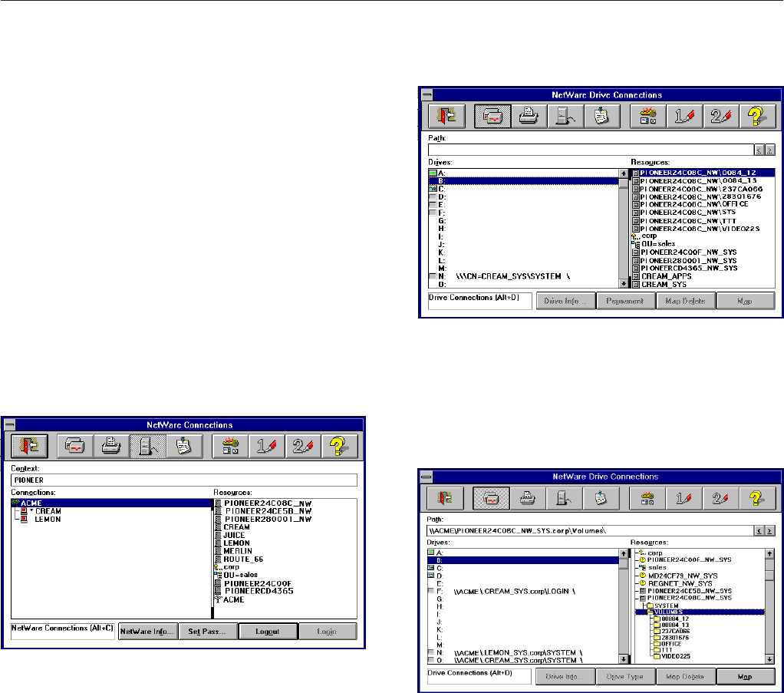The height and width of the screenshot is (693, 784).
Task: Click Path field showing \\ACME\PIONEER24C08C_NW_SYS.corp\Volumes\
Action: click(x=590, y=531)
